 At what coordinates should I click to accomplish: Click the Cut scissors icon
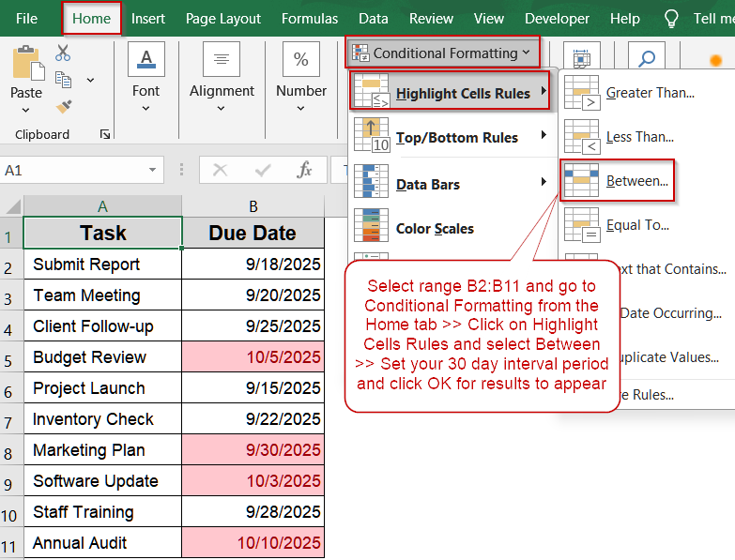tap(63, 53)
